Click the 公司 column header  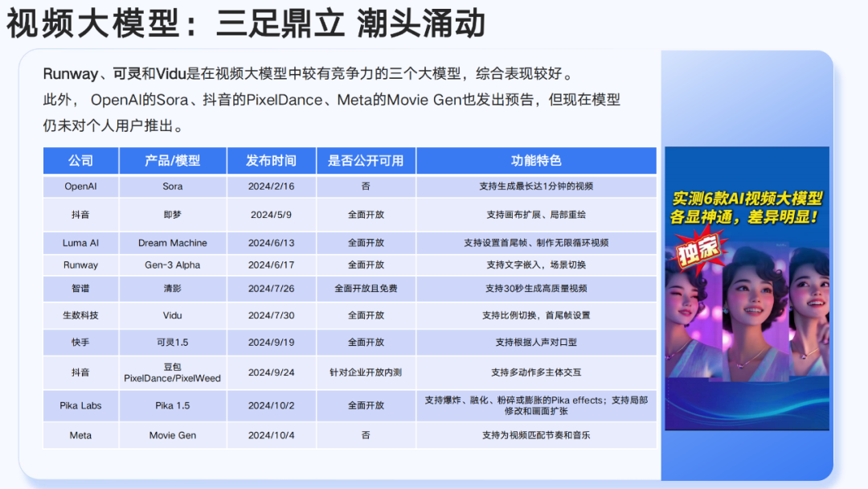(81, 161)
